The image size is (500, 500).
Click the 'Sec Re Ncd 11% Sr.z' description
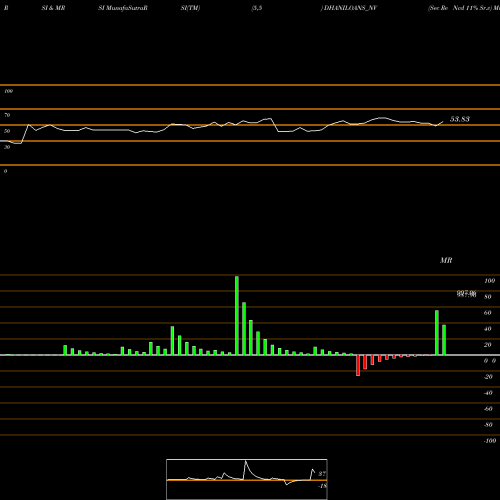point(460,8)
